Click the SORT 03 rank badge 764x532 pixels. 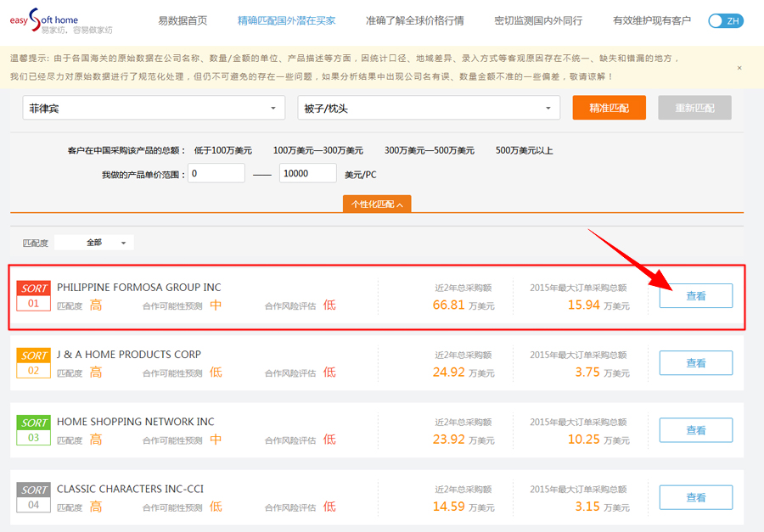34,430
